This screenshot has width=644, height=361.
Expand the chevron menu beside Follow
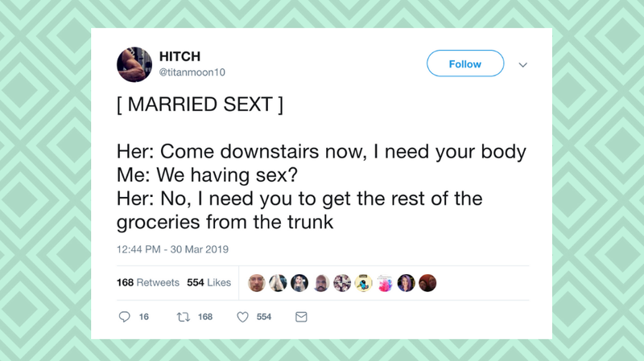522,65
